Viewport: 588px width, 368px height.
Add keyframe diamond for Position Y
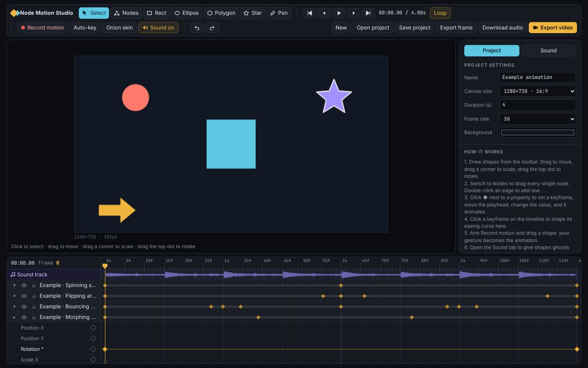(93, 339)
